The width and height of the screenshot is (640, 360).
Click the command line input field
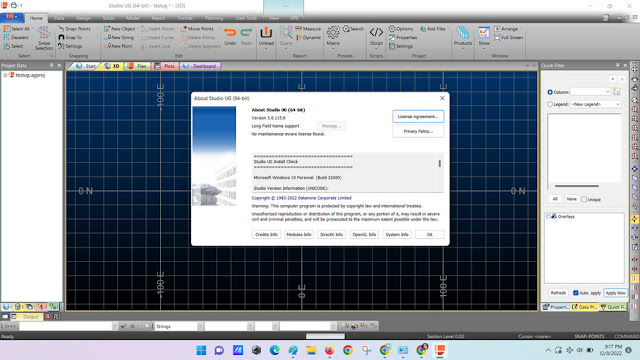coord(65,326)
